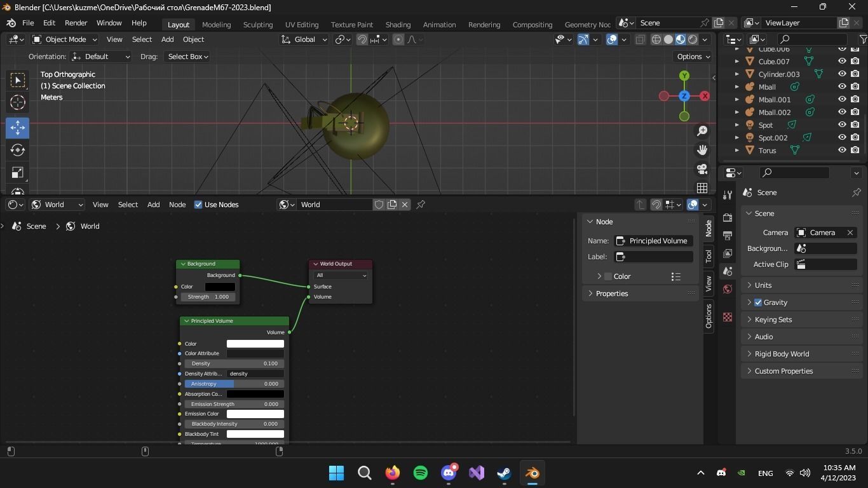This screenshot has height=488, width=868.
Task: Toggle the Use Nodes checkbox
Action: pyautogui.click(x=198, y=205)
